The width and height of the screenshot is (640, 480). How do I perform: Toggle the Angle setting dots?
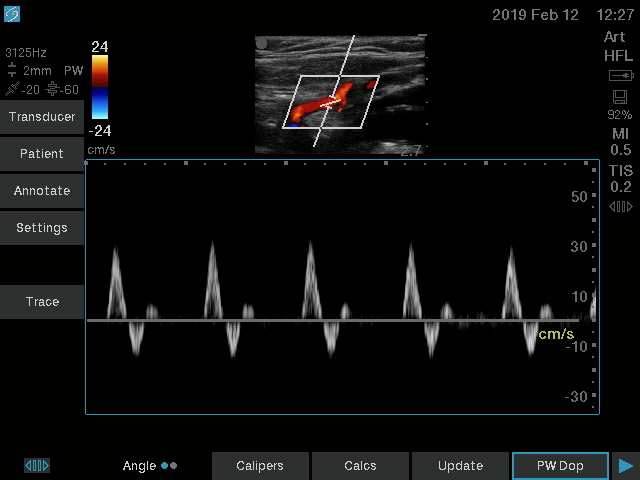(x=169, y=465)
